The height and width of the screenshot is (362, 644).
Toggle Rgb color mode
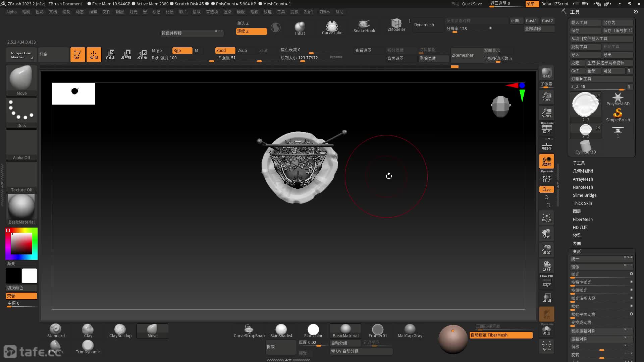[182, 50]
